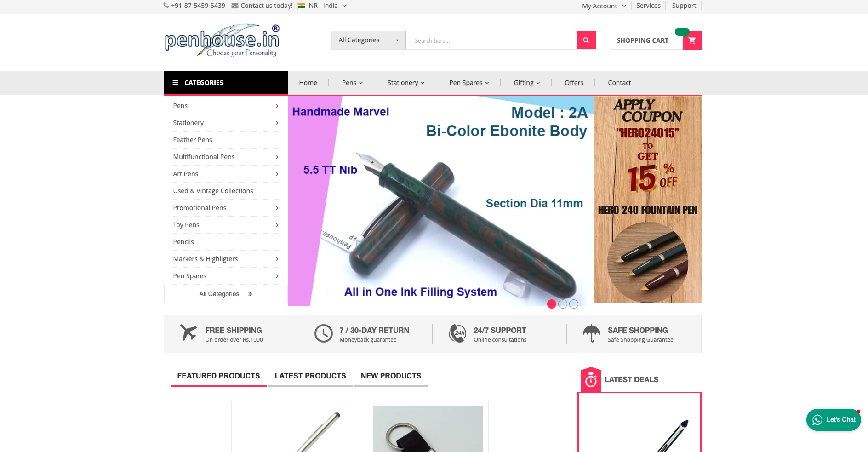Expand Pen Spares sidebar category arrow
Viewport: 868px width, 452px height.
point(277,276)
